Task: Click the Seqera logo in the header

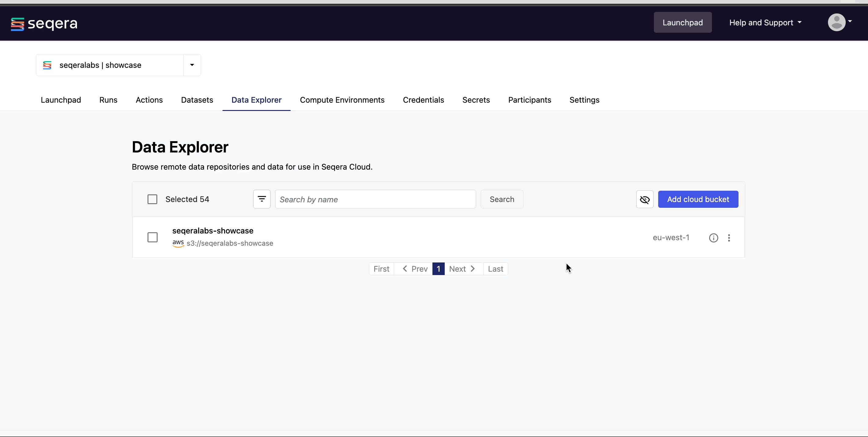Action: [x=44, y=24]
